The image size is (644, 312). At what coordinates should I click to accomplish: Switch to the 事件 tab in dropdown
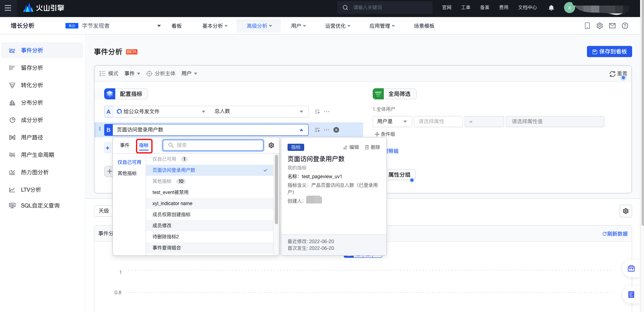125,145
